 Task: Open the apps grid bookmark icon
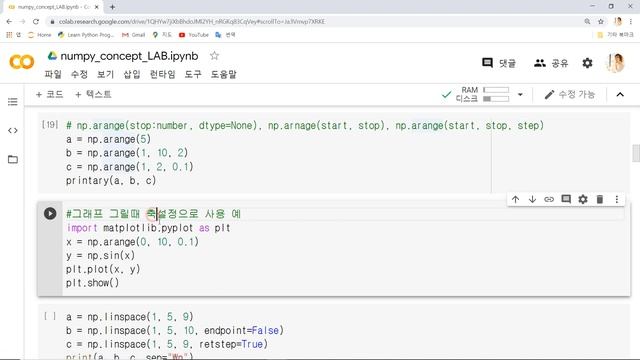click(9, 35)
